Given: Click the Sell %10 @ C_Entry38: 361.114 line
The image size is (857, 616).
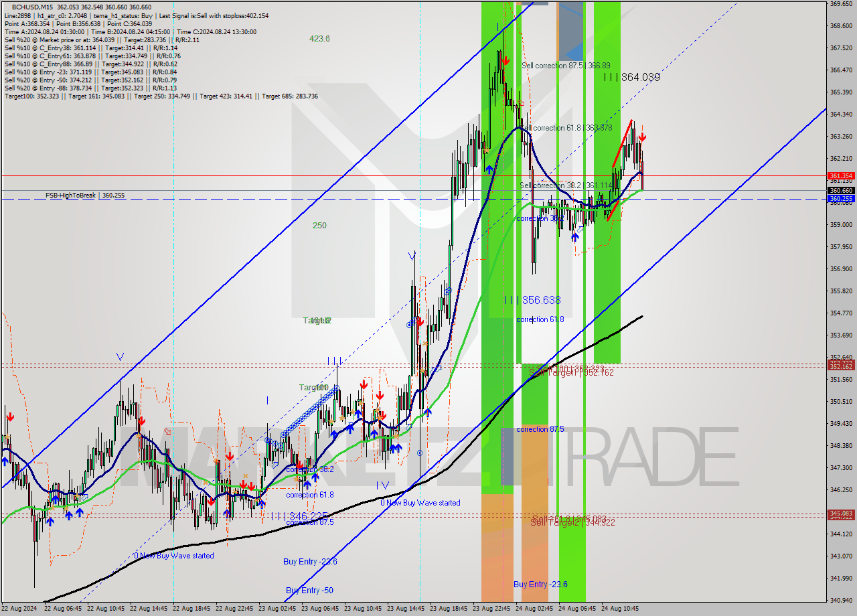Looking at the screenshot, I should (90, 48).
